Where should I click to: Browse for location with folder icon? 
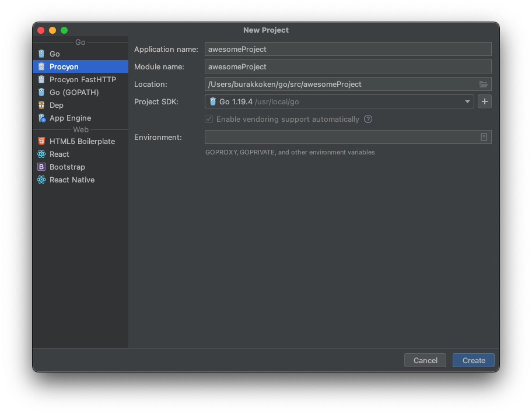484,84
